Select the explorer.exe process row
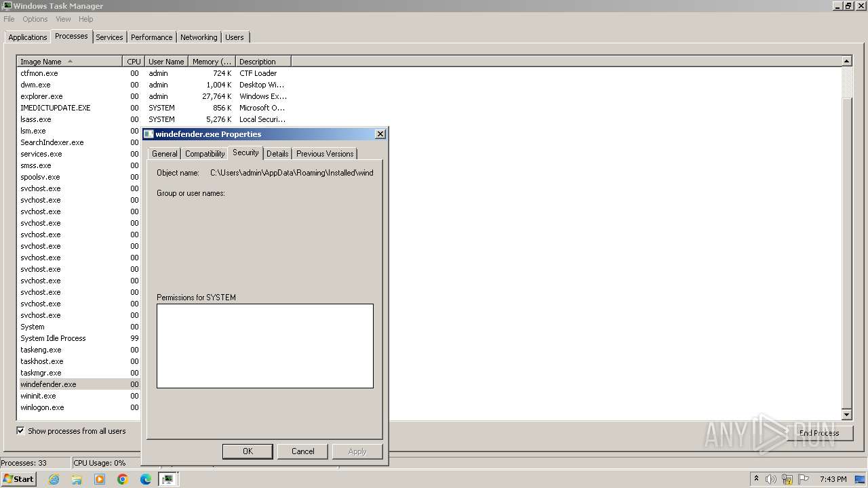 pos(154,96)
